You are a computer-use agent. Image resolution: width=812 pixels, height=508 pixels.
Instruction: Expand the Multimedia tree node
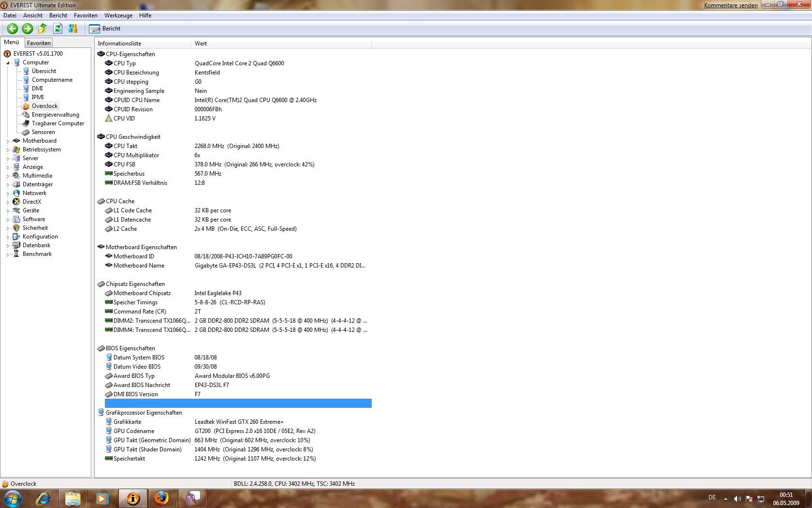[x=8, y=176]
